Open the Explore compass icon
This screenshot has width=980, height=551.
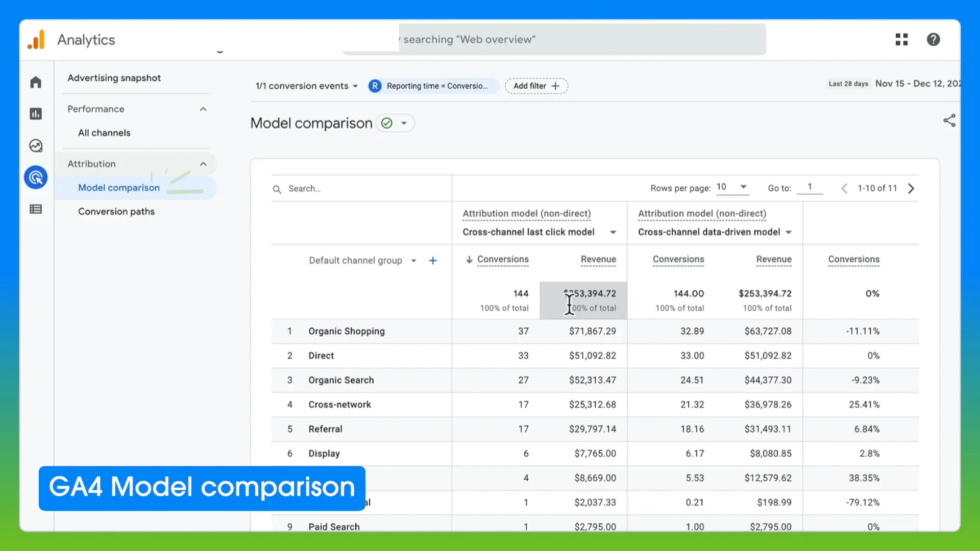[36, 145]
